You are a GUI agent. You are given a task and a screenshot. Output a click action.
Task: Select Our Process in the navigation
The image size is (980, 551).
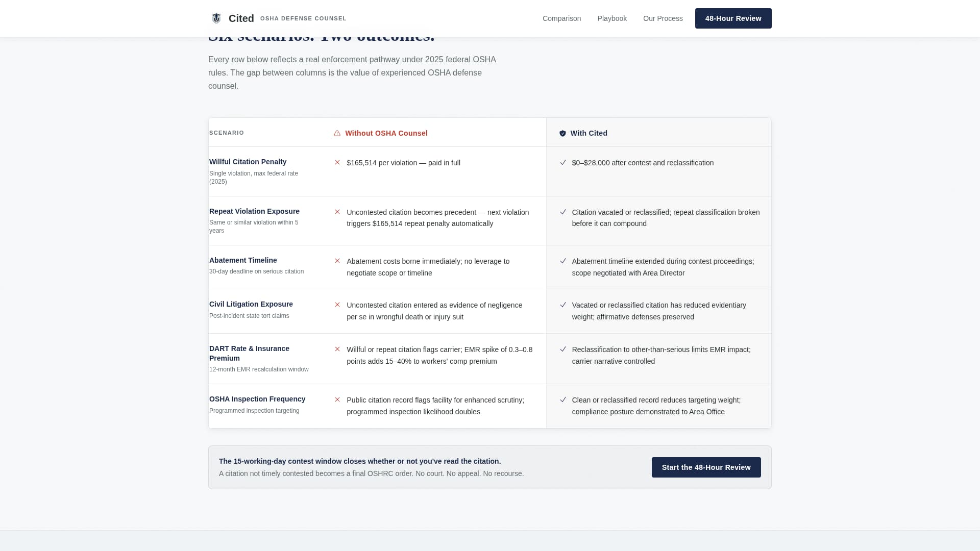click(x=663, y=18)
